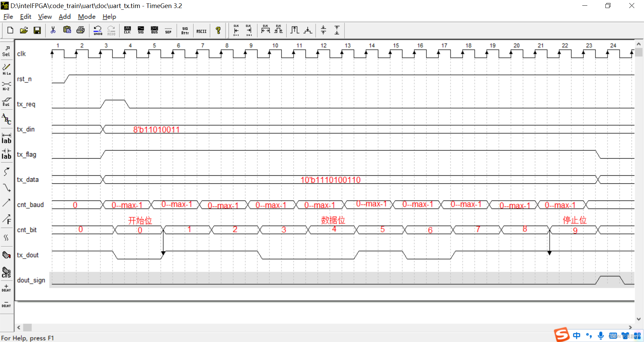Add a bus with the BUS icon

(154, 30)
